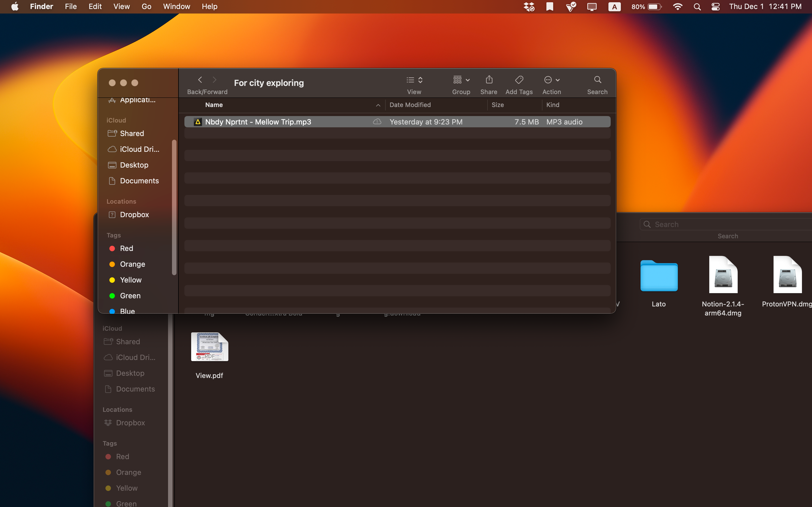The image size is (812, 507).
Task: Open the Finder File menu
Action: pos(70,6)
